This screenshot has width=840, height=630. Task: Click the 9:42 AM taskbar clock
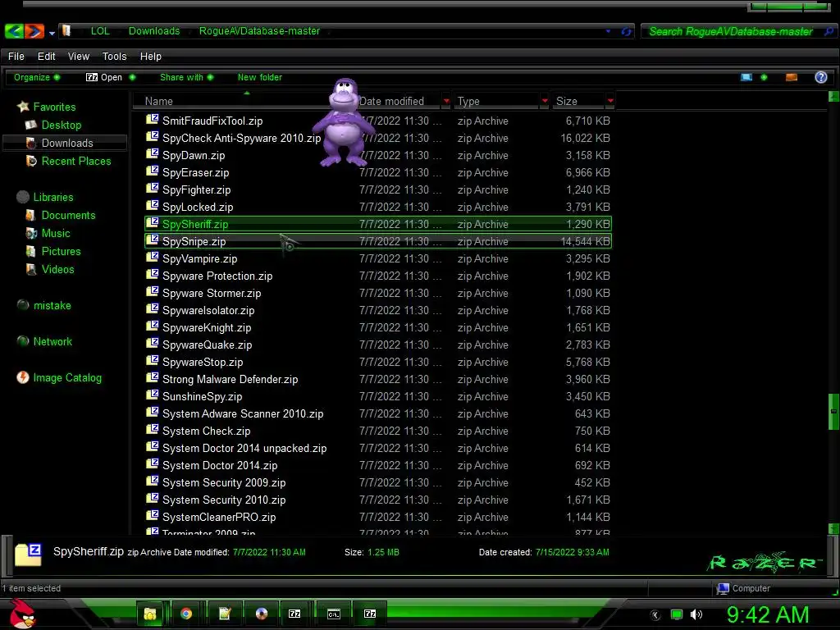click(768, 614)
